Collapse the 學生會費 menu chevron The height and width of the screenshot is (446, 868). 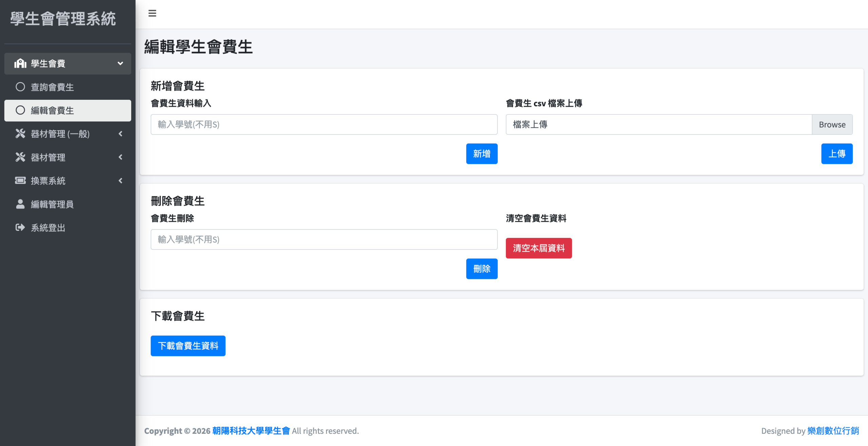point(120,63)
